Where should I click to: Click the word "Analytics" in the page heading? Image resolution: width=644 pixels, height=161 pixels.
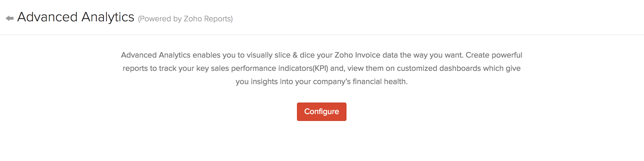click(x=108, y=17)
